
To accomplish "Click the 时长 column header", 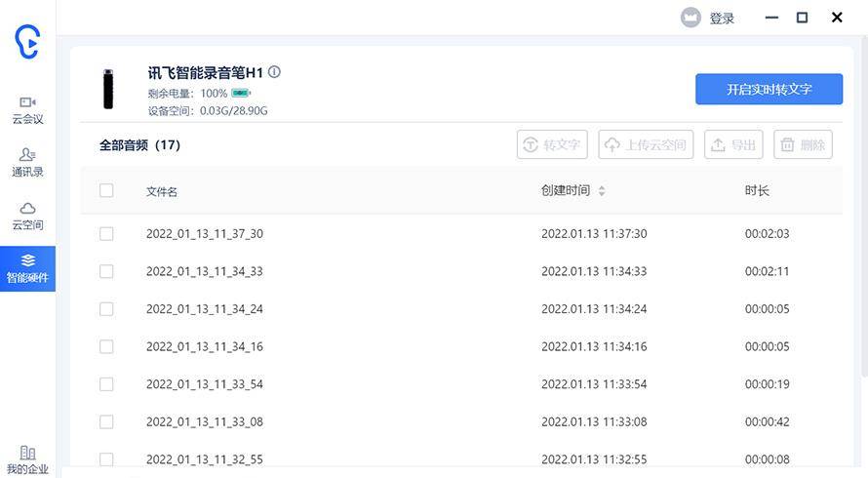I will [757, 190].
